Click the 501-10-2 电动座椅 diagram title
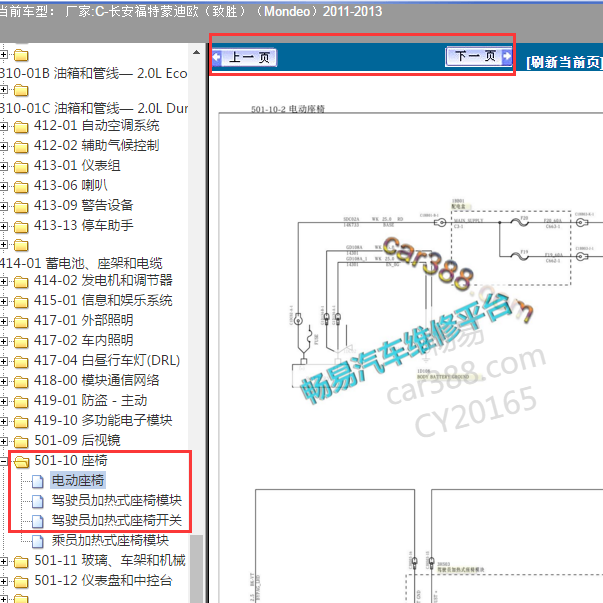Screen dimensions: 603x603 (288, 109)
